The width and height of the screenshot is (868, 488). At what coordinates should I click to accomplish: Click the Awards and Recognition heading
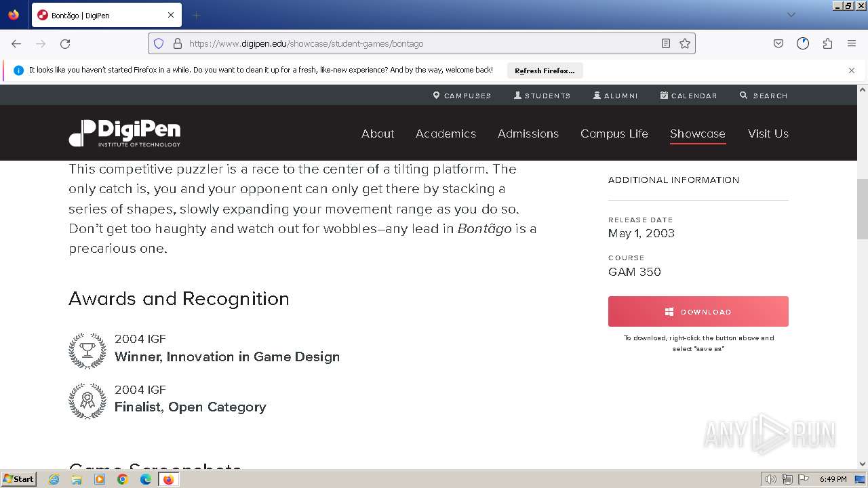pos(179,299)
